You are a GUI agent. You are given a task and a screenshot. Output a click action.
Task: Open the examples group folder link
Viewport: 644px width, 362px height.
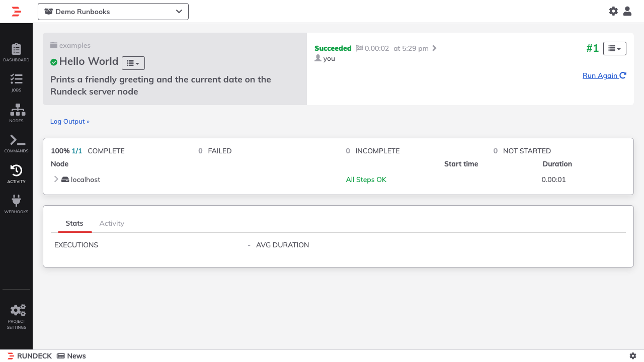click(70, 45)
